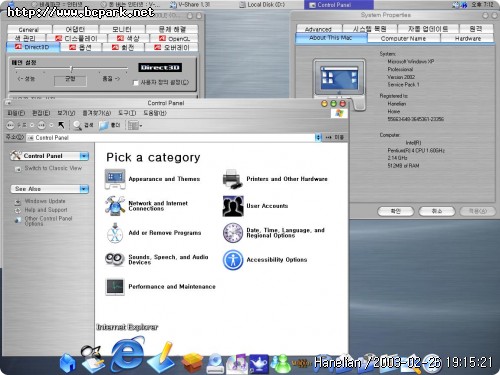Click the Folders toolbar button
Viewport: 500px width, 375px height.
[x=109, y=125]
